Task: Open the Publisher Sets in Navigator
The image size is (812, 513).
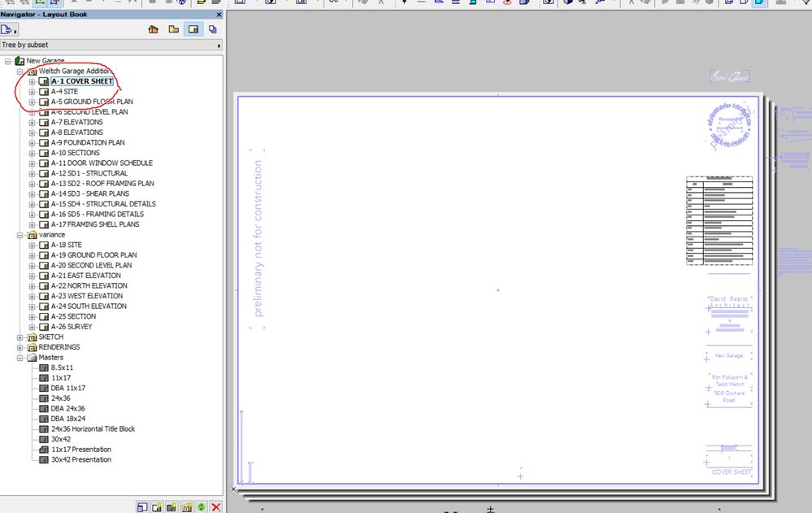Action: pyautogui.click(x=212, y=29)
